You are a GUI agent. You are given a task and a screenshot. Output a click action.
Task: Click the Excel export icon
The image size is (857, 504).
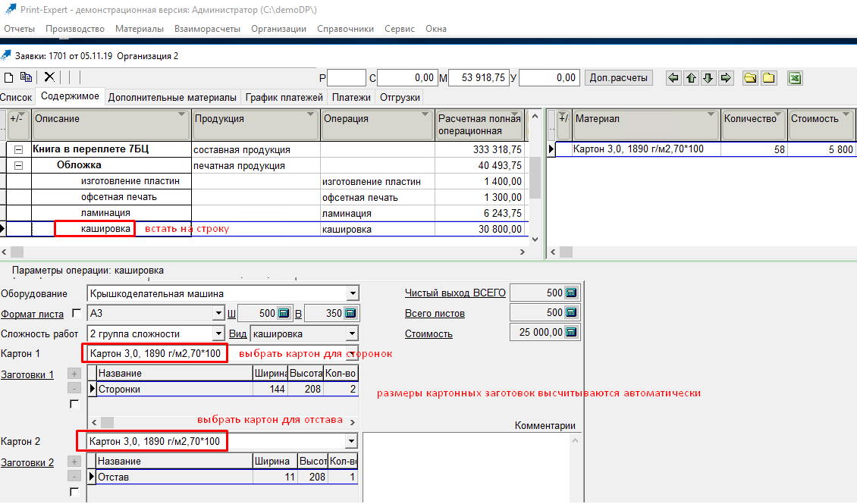click(794, 77)
